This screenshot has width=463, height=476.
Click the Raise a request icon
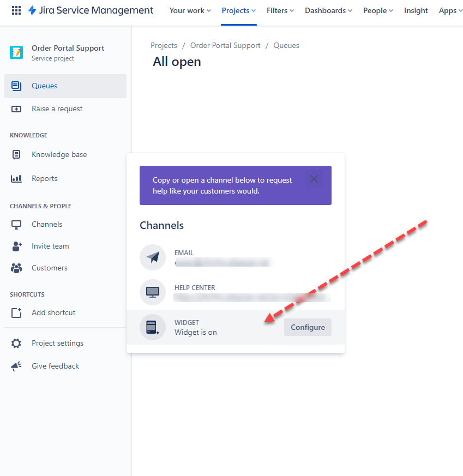[x=16, y=109]
